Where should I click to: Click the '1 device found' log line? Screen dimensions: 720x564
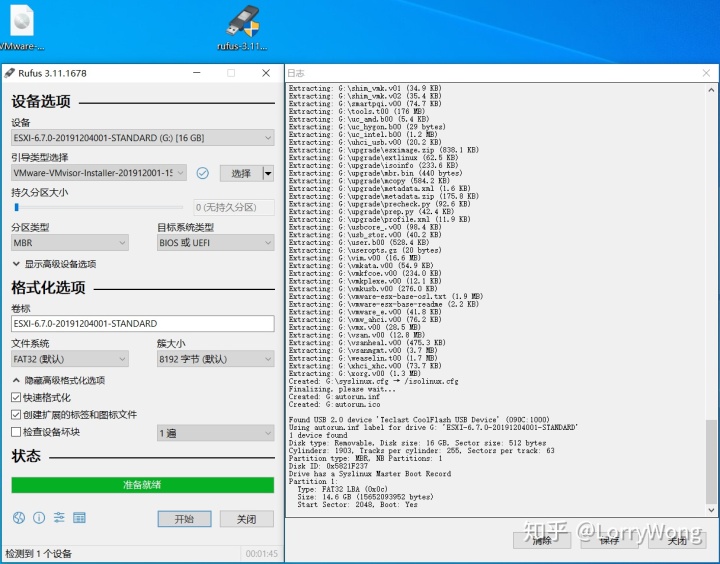click(318, 435)
